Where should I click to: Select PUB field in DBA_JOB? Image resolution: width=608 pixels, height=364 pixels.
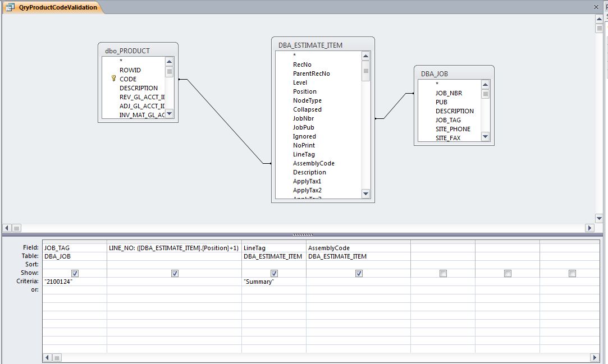click(441, 102)
